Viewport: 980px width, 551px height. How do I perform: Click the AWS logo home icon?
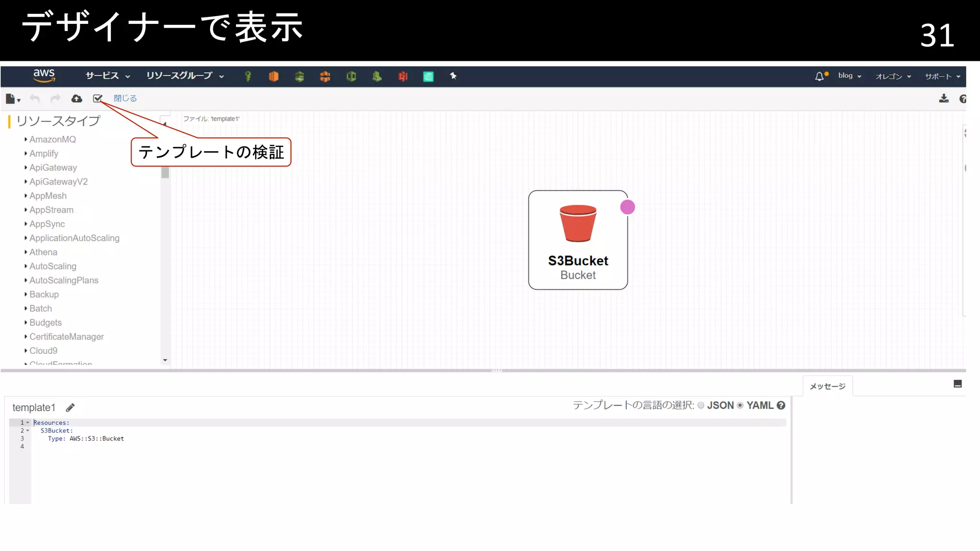(x=44, y=76)
